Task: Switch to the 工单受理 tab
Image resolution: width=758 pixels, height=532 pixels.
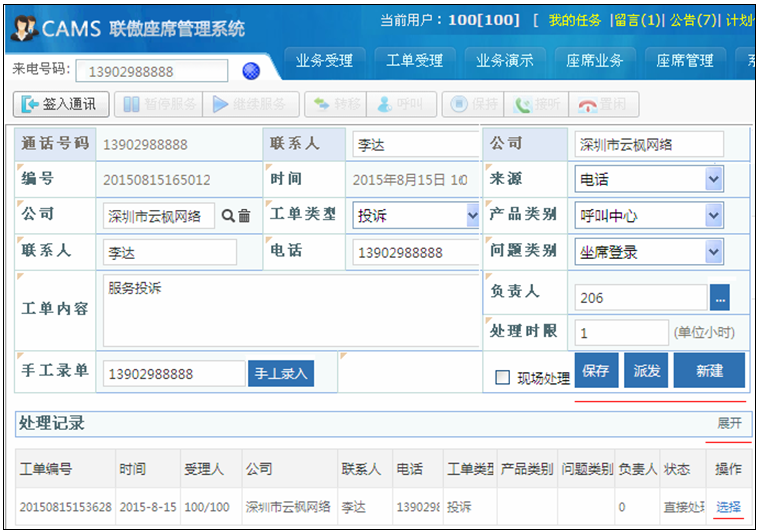Action: [x=414, y=61]
